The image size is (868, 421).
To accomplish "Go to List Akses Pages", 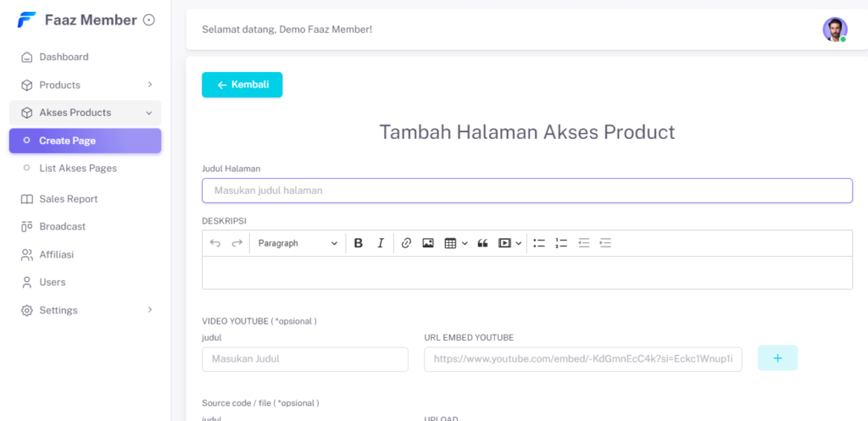I will coord(77,169).
